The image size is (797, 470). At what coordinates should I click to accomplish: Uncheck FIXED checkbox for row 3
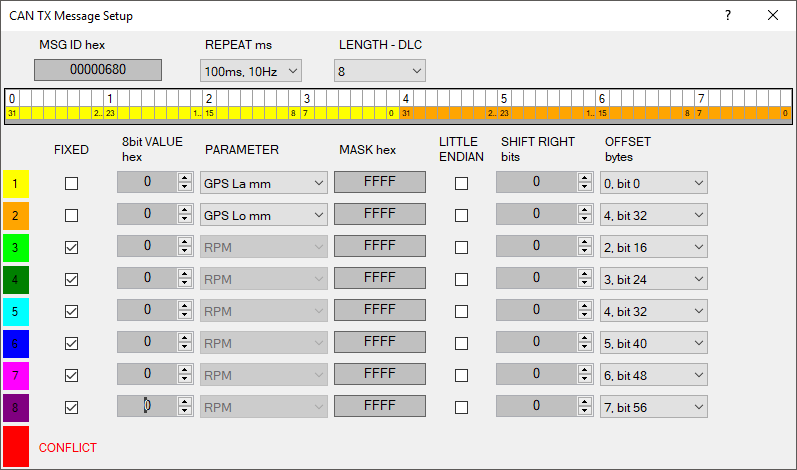71,247
